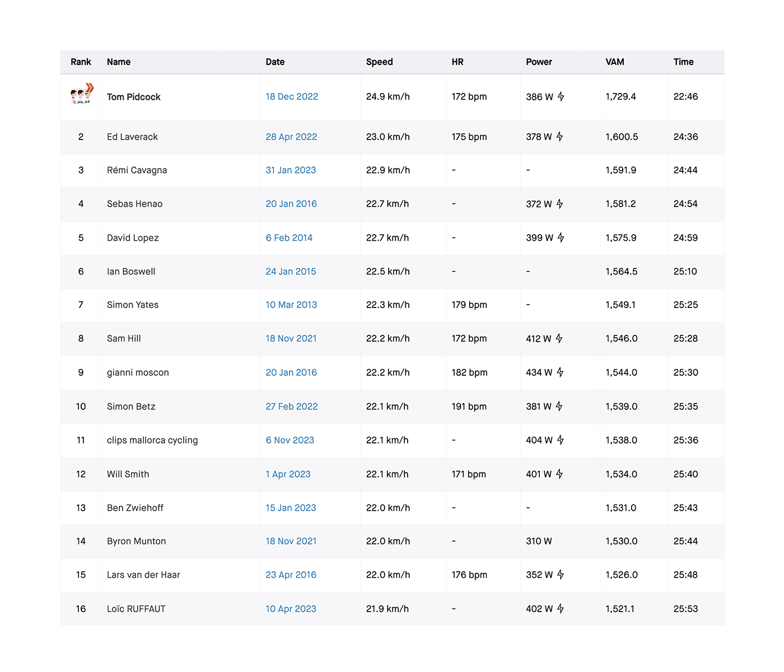Select Tom Pidcock's name in the leaderboard

(133, 97)
